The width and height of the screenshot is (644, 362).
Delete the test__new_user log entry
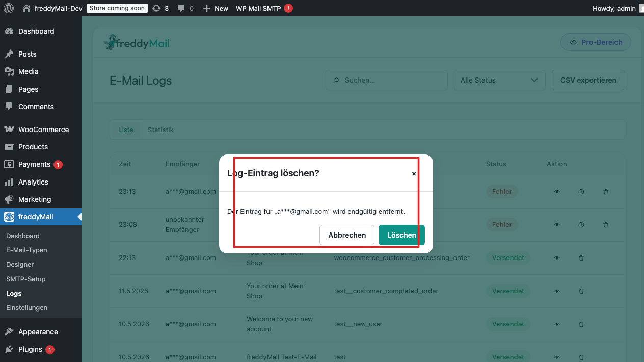(581, 324)
